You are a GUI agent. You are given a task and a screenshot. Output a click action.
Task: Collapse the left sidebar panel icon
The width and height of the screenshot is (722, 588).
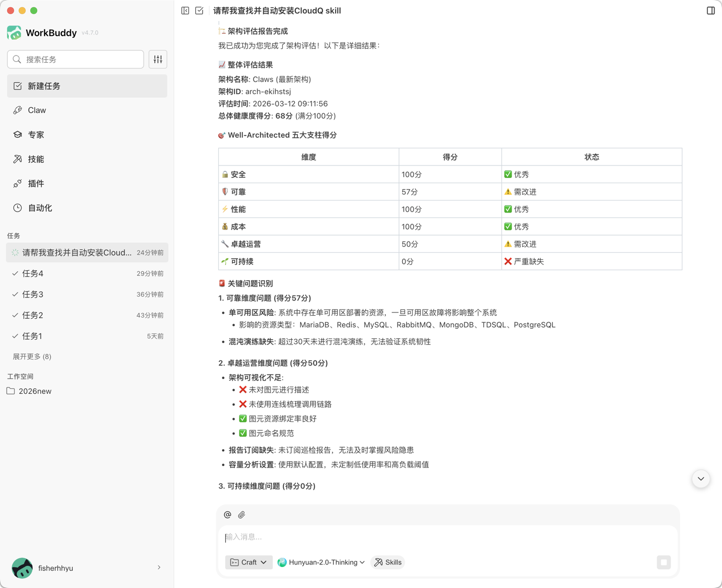(x=185, y=10)
